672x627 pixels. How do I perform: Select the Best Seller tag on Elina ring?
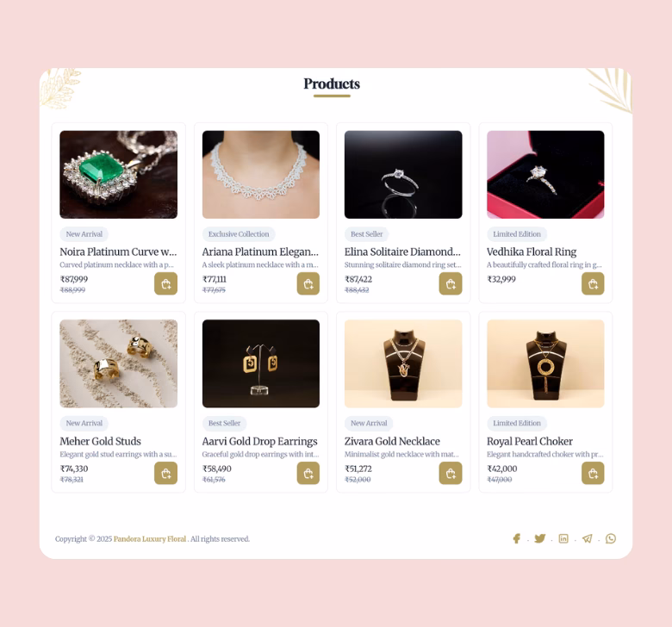366,234
